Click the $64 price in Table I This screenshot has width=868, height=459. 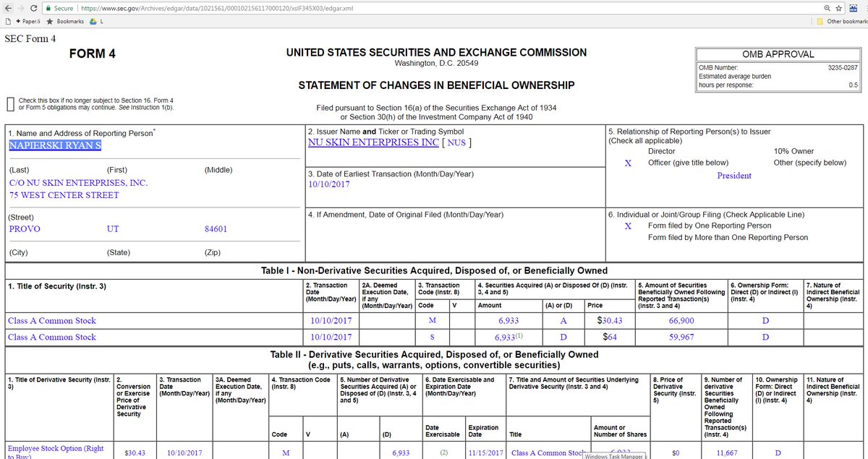pyautogui.click(x=609, y=337)
